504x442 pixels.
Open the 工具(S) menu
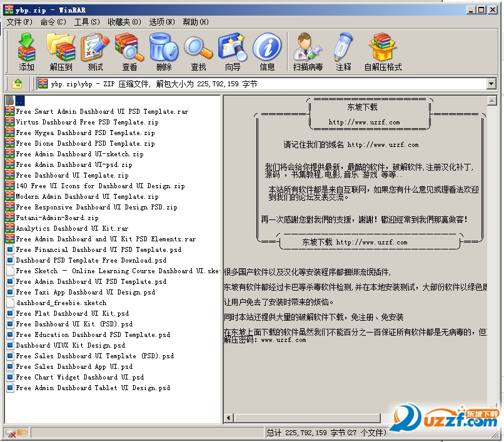pos(87,22)
